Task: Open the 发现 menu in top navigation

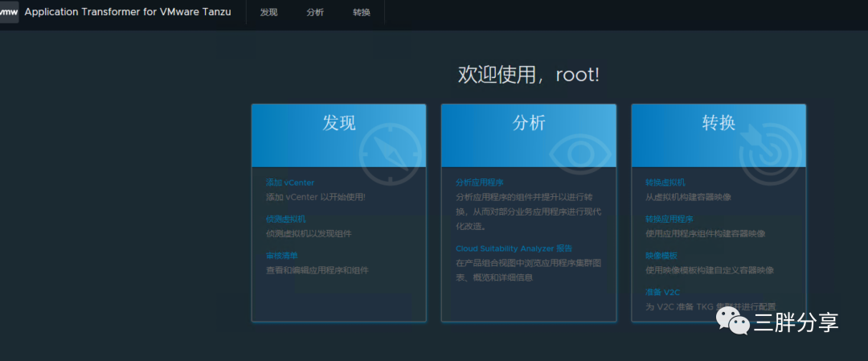Action: (268, 12)
